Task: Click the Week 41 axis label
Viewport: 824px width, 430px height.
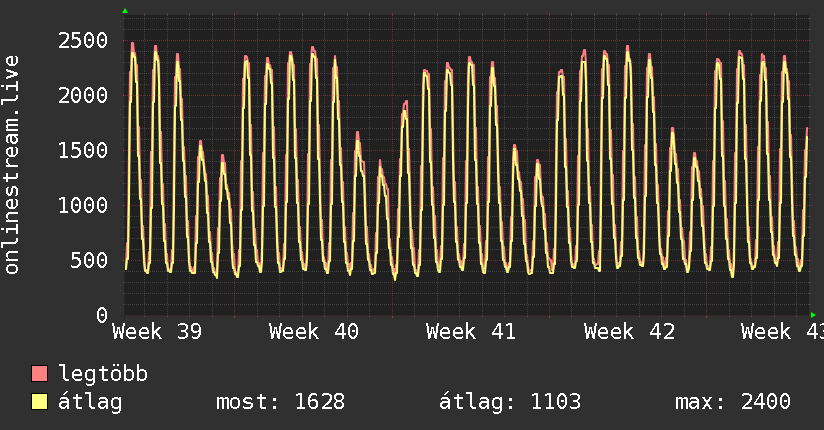Action: tap(471, 332)
